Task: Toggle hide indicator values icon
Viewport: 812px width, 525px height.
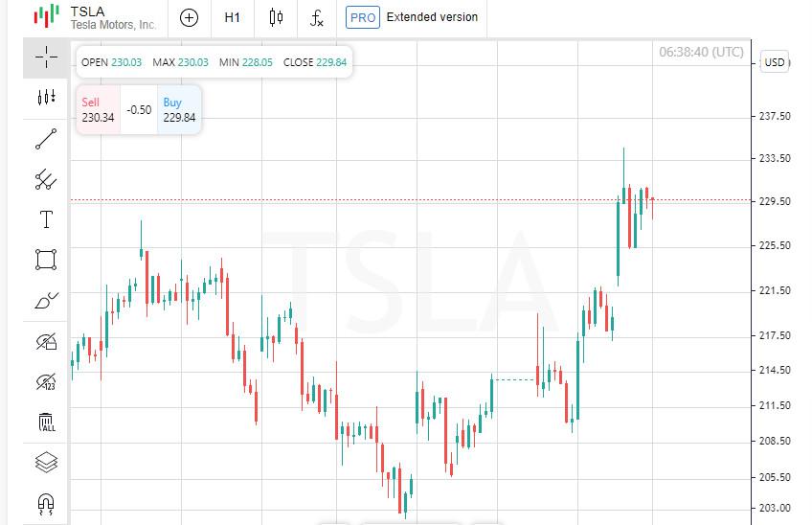Action: 46,382
